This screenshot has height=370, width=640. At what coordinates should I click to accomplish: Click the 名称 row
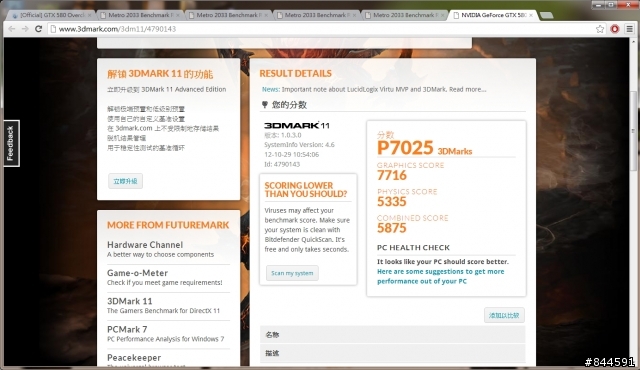point(393,335)
